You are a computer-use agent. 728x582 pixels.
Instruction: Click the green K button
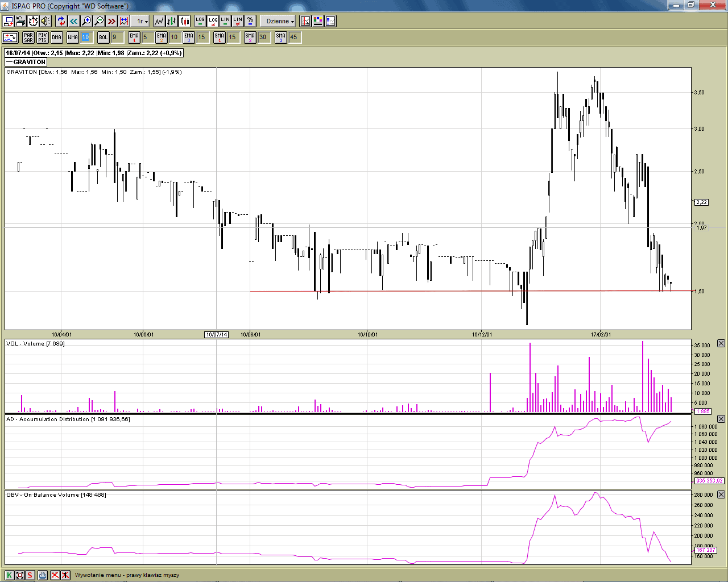9,575
